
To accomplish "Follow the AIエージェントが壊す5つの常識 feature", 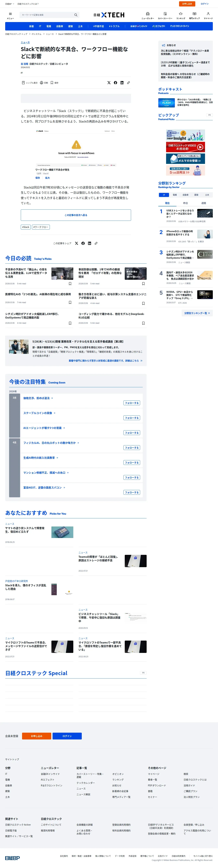I will (x=132, y=433).
